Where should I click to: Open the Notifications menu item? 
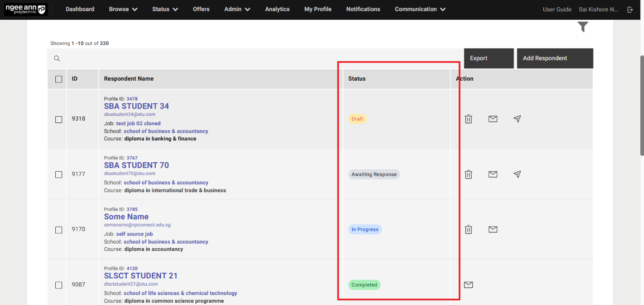click(363, 9)
